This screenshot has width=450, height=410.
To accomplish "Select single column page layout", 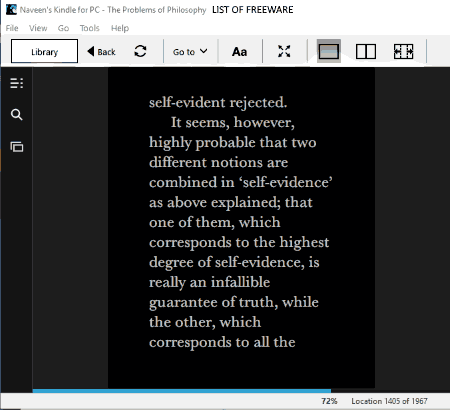I will [x=329, y=51].
